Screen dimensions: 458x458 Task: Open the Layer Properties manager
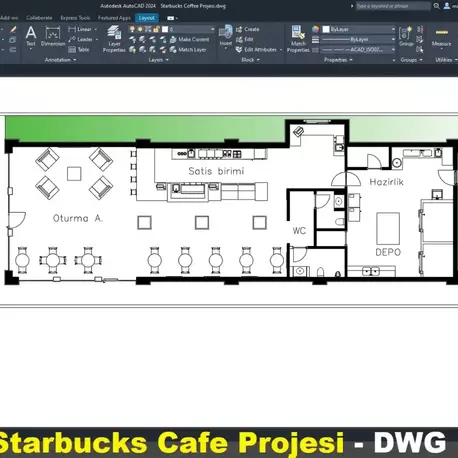tap(114, 39)
